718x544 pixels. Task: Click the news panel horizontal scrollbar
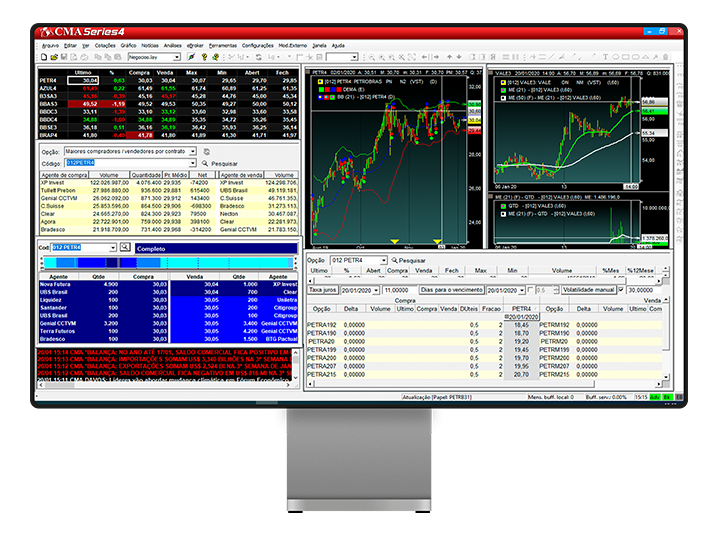point(166,385)
